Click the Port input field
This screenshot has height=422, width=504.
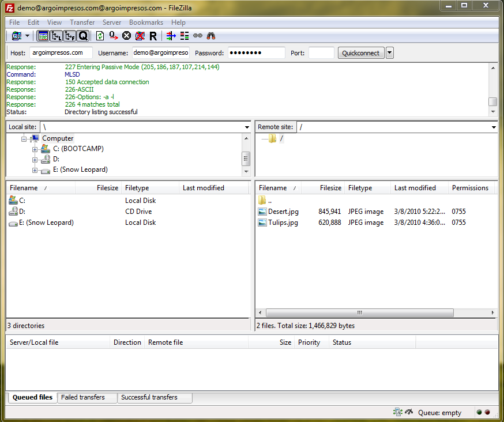[321, 52]
